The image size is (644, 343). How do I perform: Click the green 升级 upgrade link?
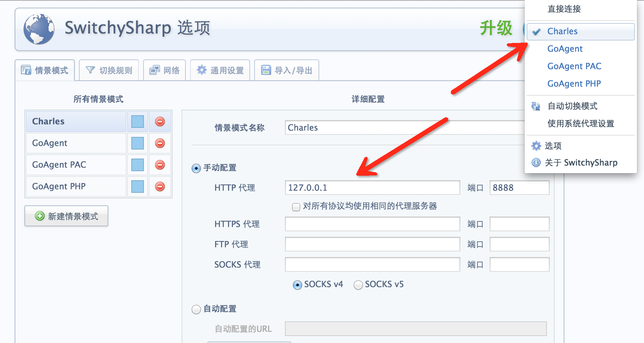pos(496,28)
